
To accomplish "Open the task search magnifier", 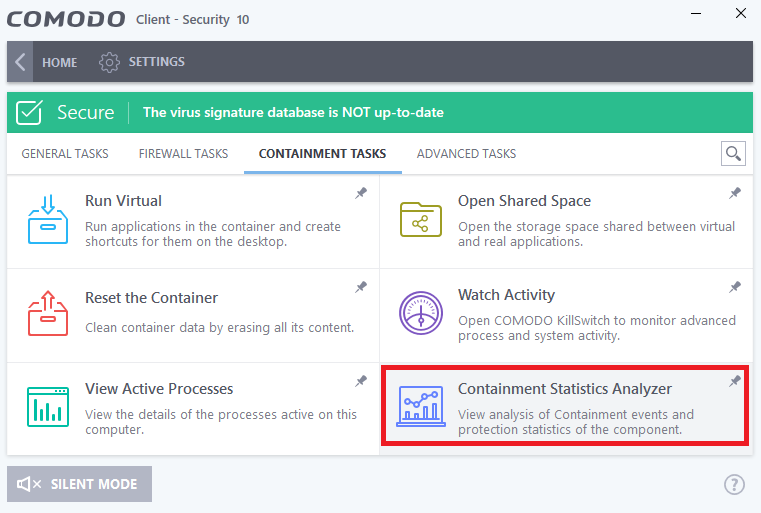I will point(733,154).
